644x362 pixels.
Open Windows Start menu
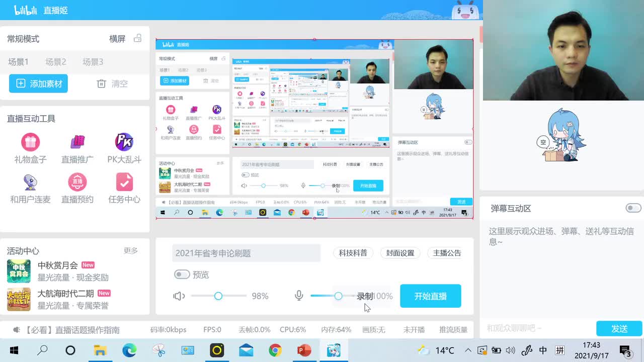[14, 350]
